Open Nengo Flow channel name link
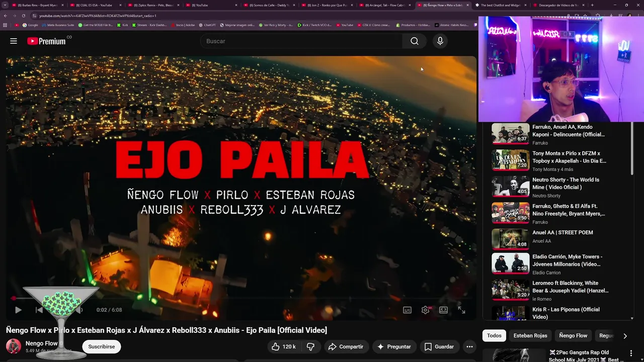 42,343
